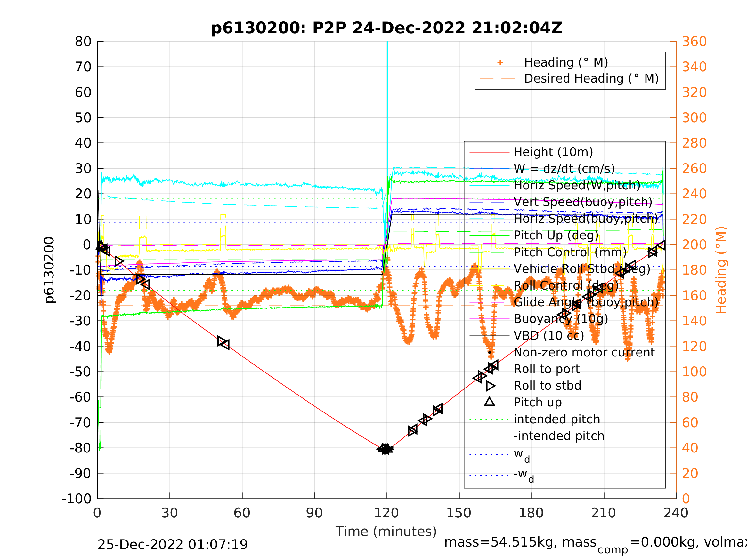Click the 'Heading (° M)' legend entry
Viewport: 747px width, 560px height.
(x=566, y=62)
